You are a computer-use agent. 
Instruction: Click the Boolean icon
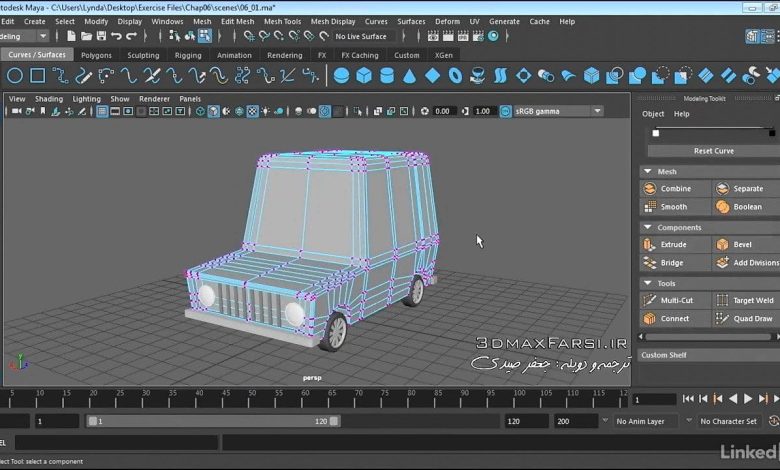pos(722,206)
